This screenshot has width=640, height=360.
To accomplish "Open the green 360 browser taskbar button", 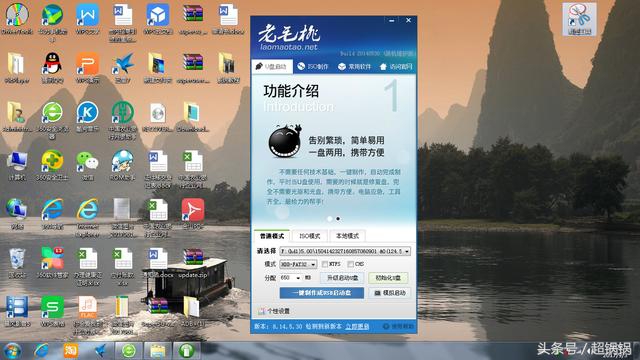I will [129, 351].
